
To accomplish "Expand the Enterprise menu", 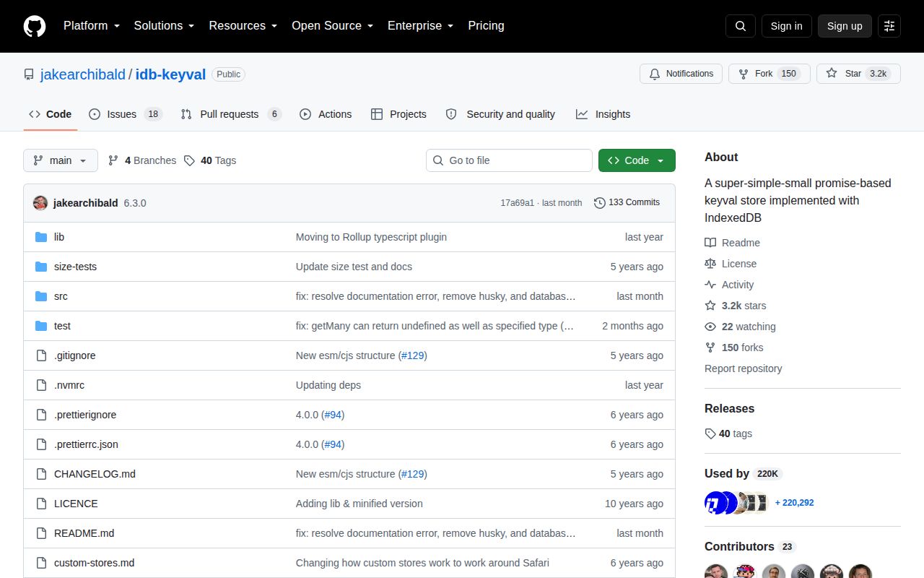I will click(420, 26).
